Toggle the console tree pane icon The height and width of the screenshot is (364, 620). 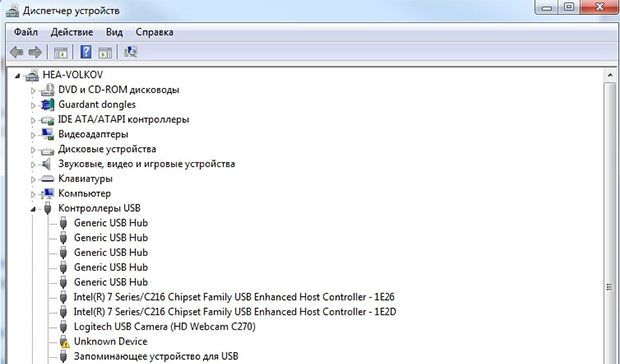coord(60,52)
